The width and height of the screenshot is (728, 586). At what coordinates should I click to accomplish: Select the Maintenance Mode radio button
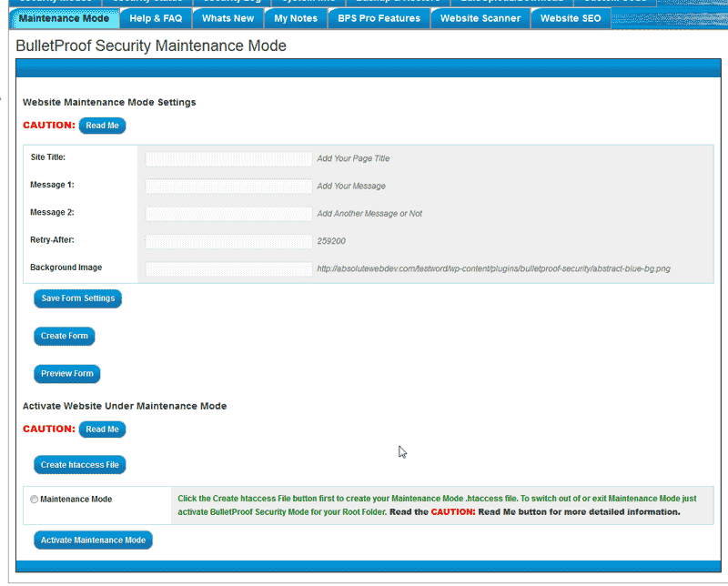coord(34,500)
